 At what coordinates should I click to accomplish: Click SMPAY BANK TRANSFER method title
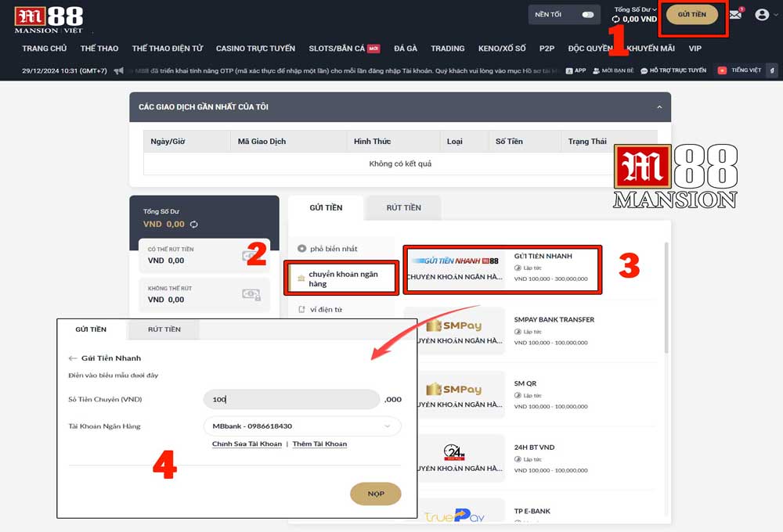tap(554, 319)
